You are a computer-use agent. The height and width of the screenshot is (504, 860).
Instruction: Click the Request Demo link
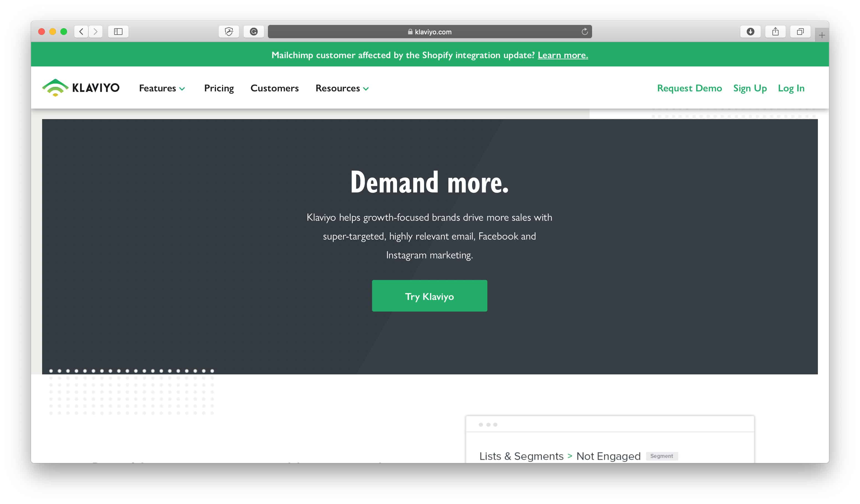[689, 88]
